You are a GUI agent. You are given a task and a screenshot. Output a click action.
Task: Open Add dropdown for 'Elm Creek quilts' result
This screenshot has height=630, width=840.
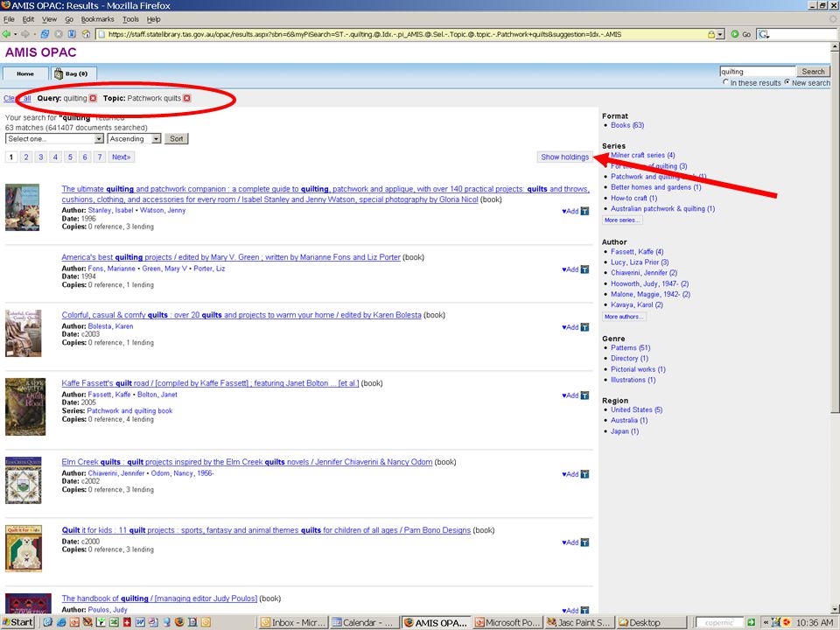[x=570, y=474]
